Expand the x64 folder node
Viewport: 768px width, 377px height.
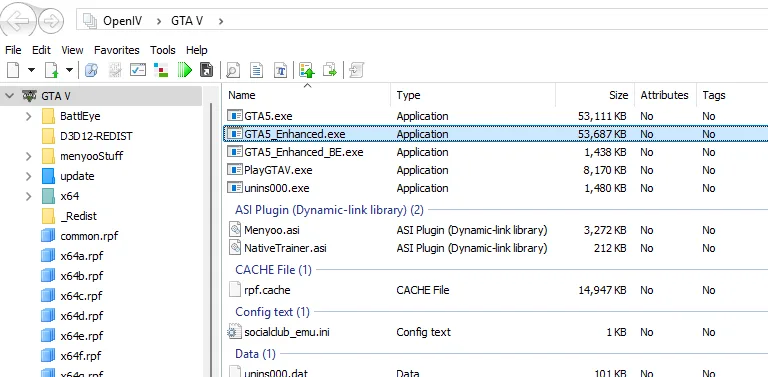pyautogui.click(x=28, y=196)
